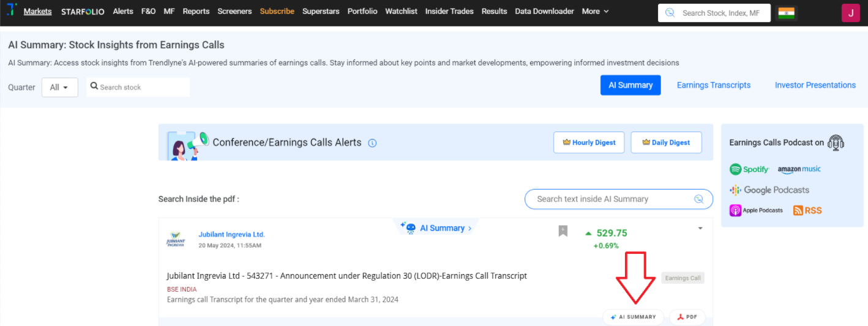Viewport: 868px width, 326px height.
Task: Open the Reports menu
Action: (196, 11)
